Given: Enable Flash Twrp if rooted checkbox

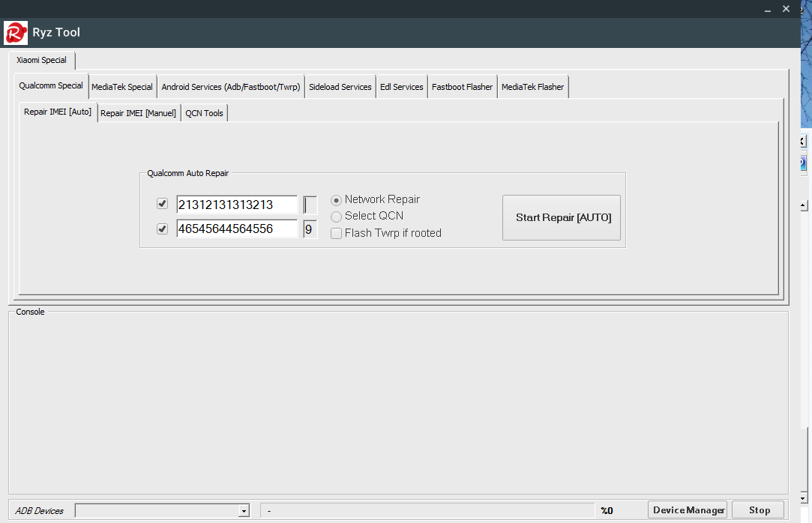Looking at the screenshot, I should tap(336, 233).
